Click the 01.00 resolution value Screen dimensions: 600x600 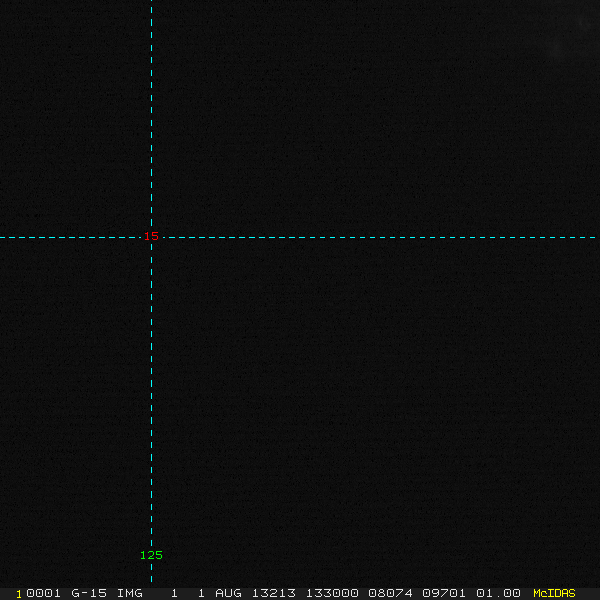pyautogui.click(x=497, y=593)
